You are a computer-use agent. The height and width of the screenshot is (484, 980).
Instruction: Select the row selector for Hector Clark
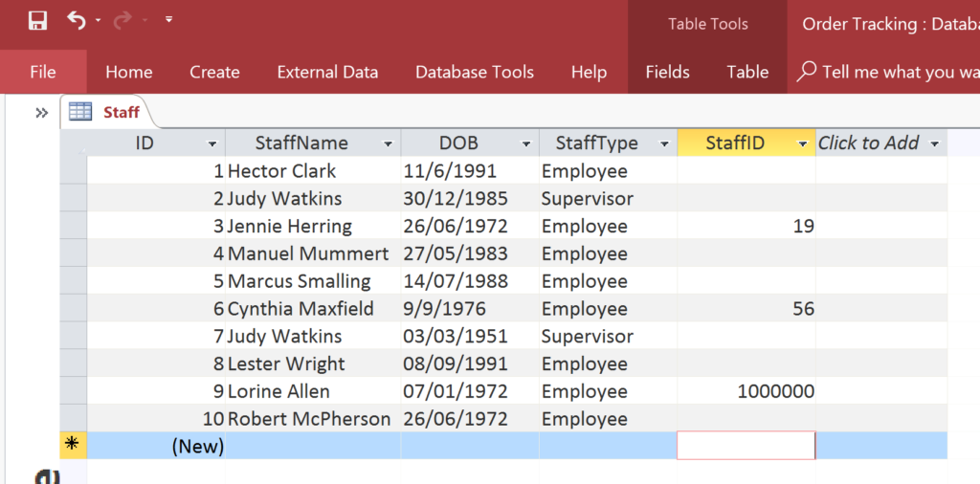pyautogui.click(x=73, y=170)
